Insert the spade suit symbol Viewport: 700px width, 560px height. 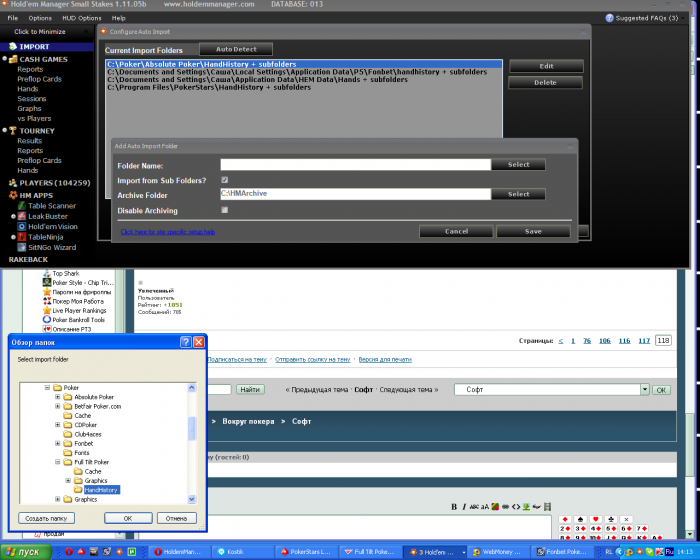[x=580, y=519]
